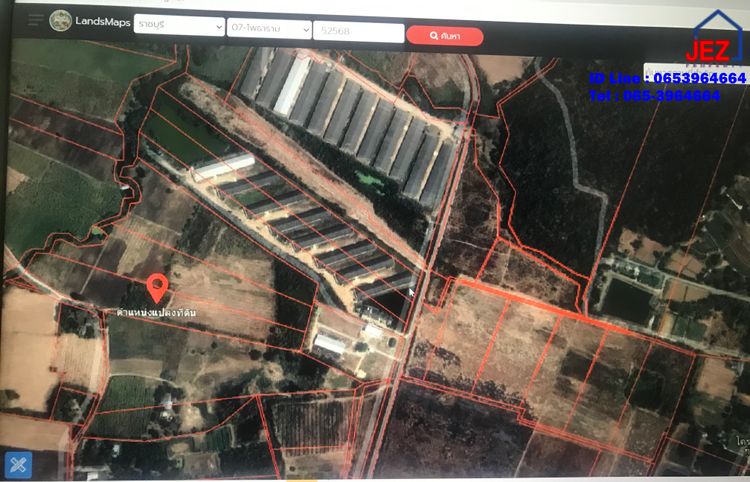
Task: Focus the parcel number field showing 52568
Action: [359, 32]
